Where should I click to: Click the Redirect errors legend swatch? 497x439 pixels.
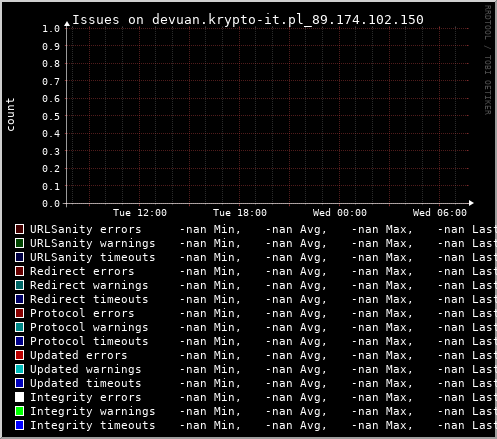click(x=19, y=271)
